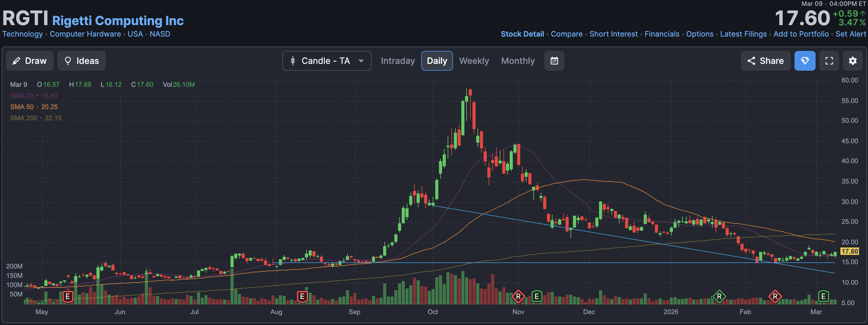Viewport: 868px width, 325px height.
Task: Click the Rigetti Computing Inc company name
Action: [118, 21]
